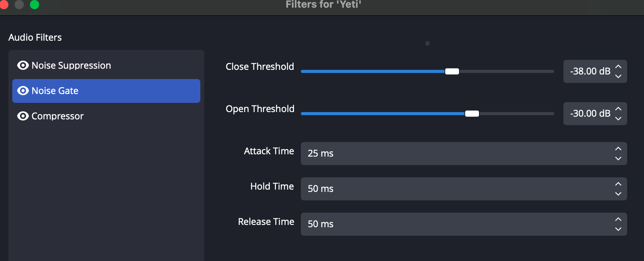The image size is (644, 261).
Task: Toggle the Compressor filter's eye icon
Action: click(23, 116)
